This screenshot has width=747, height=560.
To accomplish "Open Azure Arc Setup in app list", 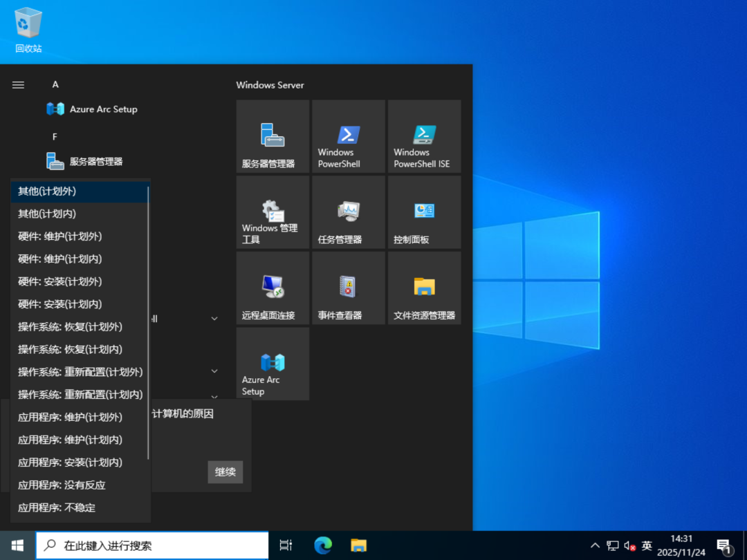I will point(92,109).
